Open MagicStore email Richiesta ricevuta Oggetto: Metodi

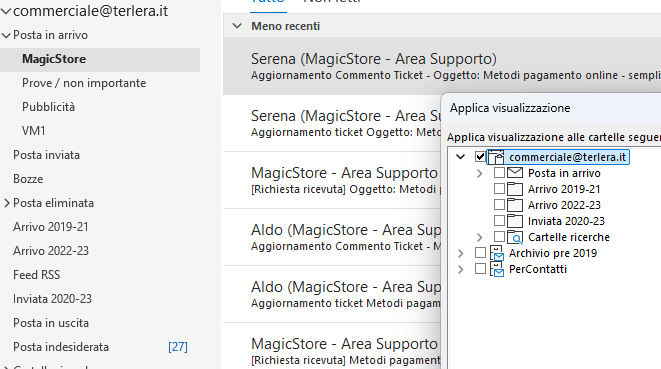point(332,180)
